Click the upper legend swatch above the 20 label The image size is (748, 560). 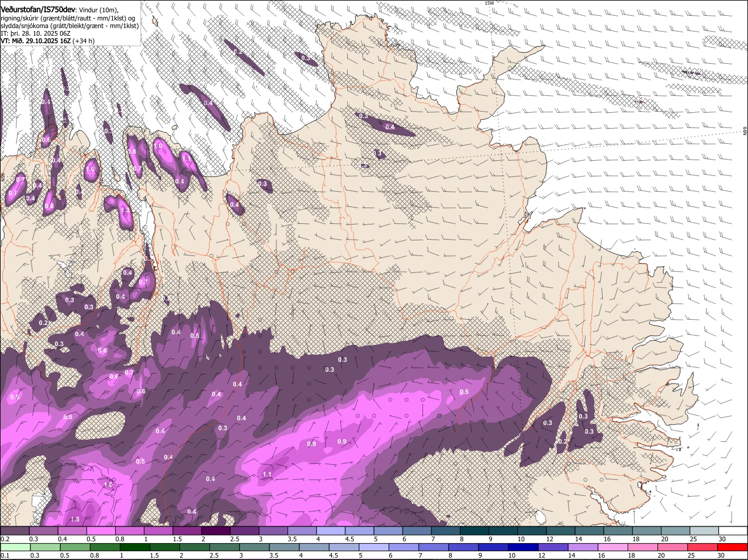(676, 531)
